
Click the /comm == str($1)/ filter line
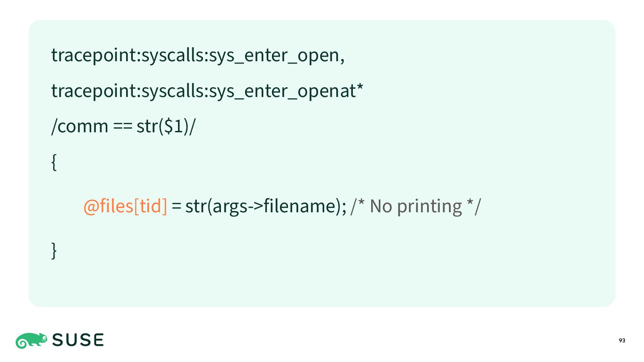pos(123,126)
